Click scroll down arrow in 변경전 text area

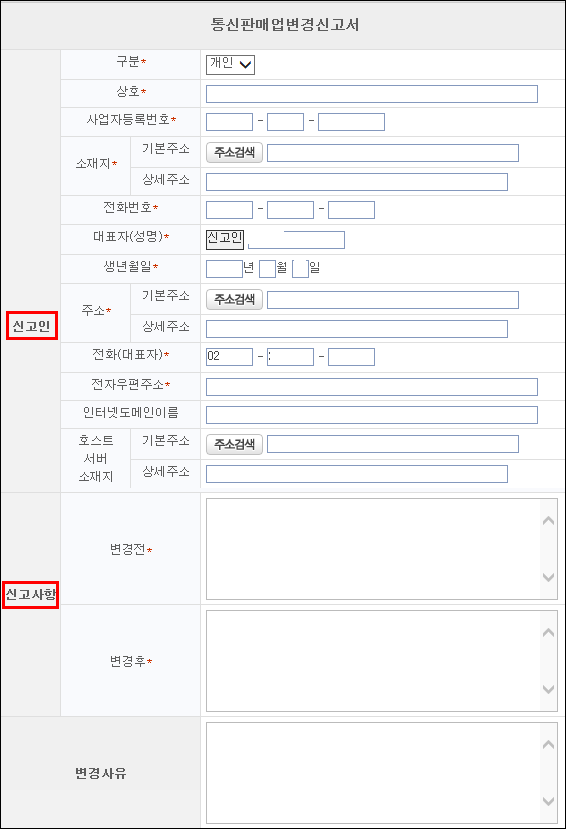[549, 577]
